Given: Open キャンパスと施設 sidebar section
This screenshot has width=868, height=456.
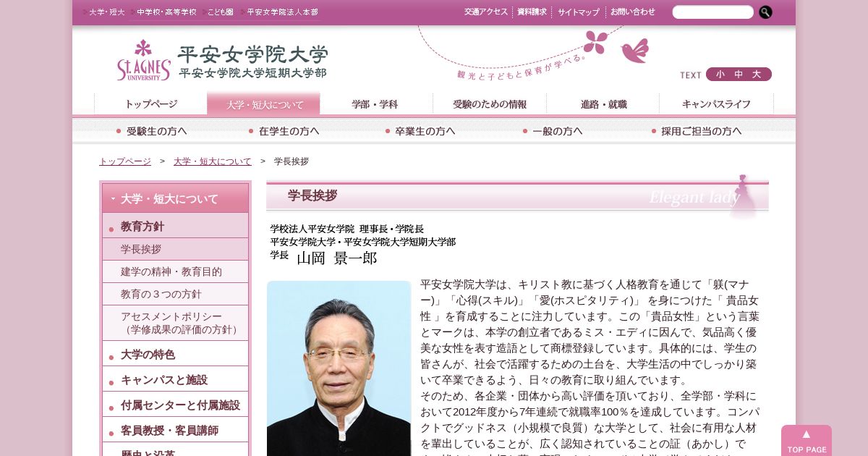Looking at the screenshot, I should click(x=175, y=379).
